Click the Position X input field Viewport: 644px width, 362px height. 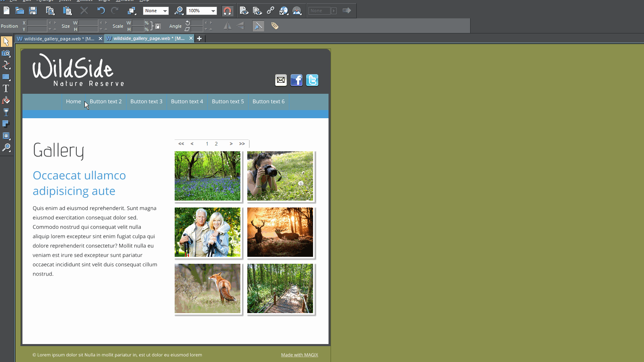coord(37,23)
